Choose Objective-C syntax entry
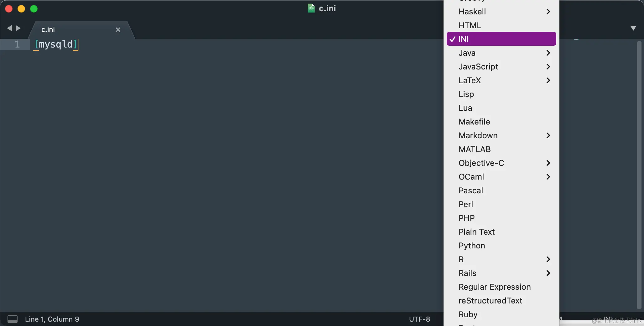Screen dimensions: 644x326 [501, 163]
